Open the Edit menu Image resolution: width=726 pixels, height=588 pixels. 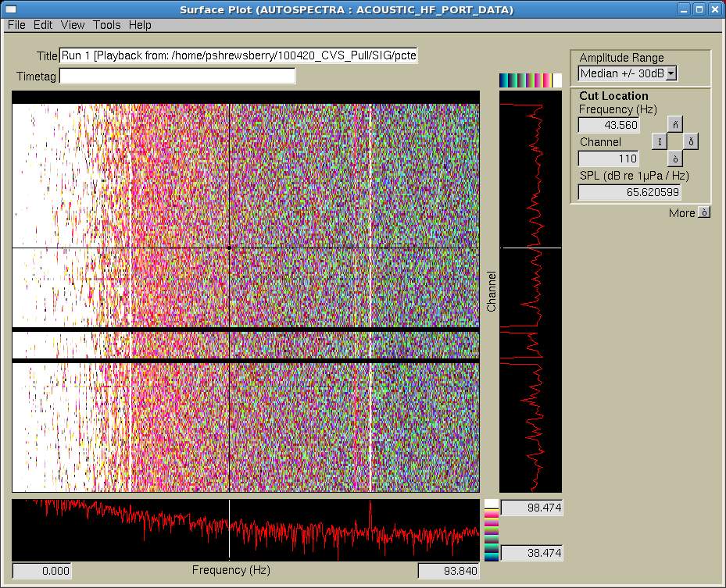(x=43, y=25)
